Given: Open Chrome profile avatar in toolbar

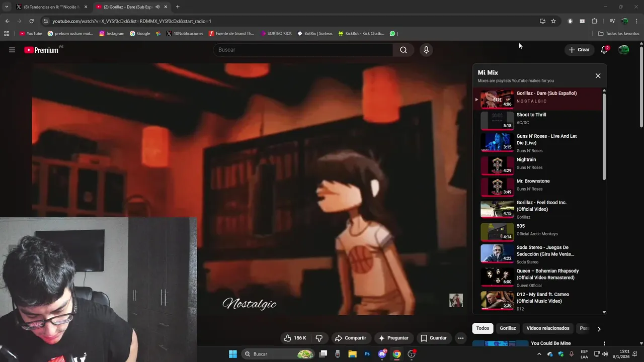Looking at the screenshot, I should pyautogui.click(x=624, y=21).
